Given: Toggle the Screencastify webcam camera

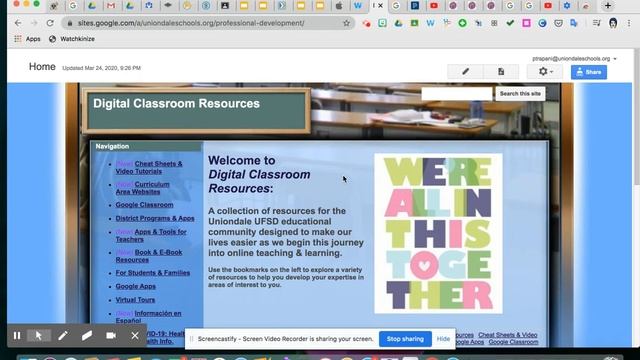Looking at the screenshot, I should (x=111, y=336).
